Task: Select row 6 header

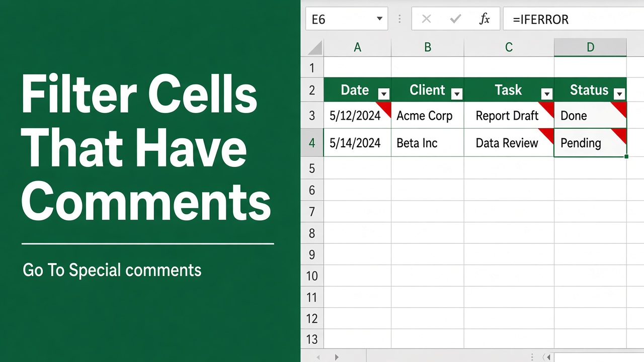Action: (312, 190)
